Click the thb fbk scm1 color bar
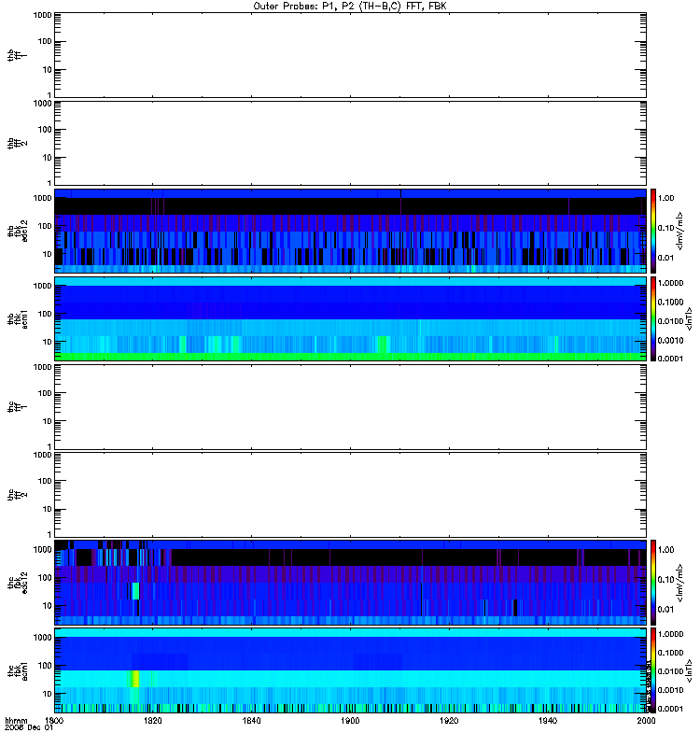 click(x=653, y=318)
